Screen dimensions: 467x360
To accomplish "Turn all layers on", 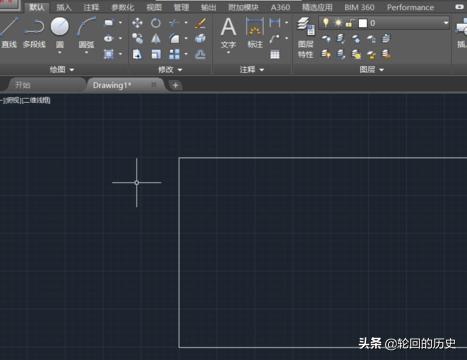I will click(x=326, y=54).
